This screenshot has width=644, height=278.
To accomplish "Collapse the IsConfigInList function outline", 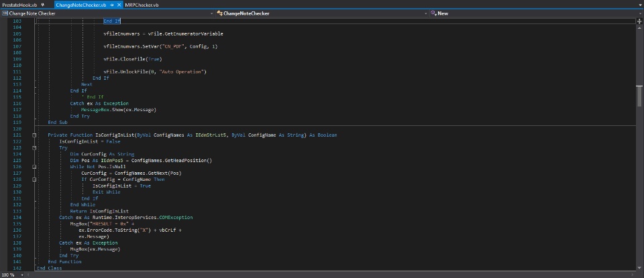I will [x=34, y=135].
